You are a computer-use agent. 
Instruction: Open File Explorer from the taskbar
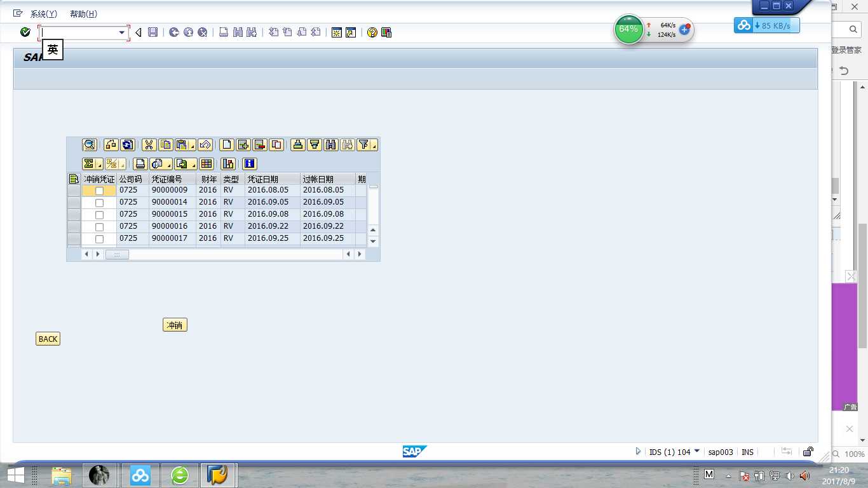coord(62,475)
